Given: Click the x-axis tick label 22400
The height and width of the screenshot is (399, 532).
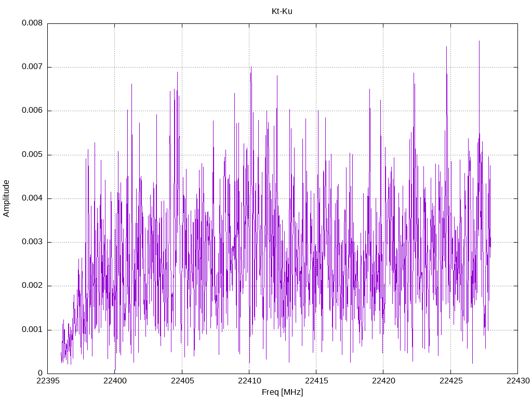Looking at the screenshot, I should (x=115, y=381).
